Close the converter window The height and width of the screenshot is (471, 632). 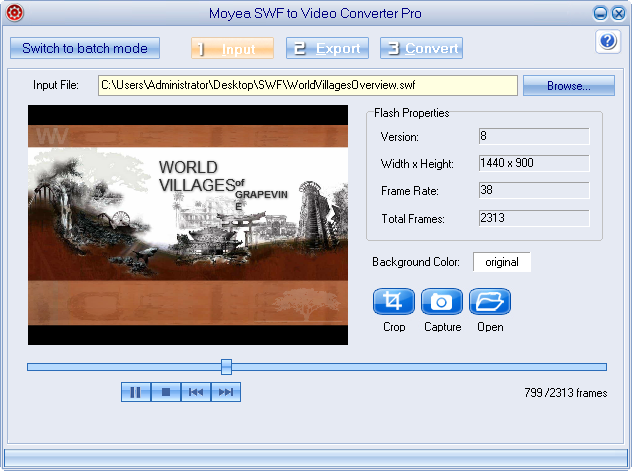(x=618, y=13)
